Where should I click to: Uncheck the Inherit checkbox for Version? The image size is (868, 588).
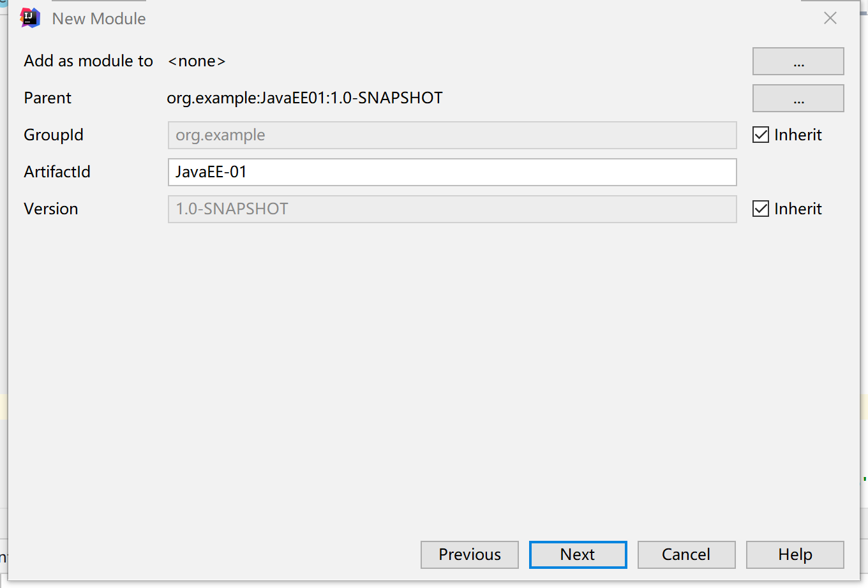coord(761,209)
